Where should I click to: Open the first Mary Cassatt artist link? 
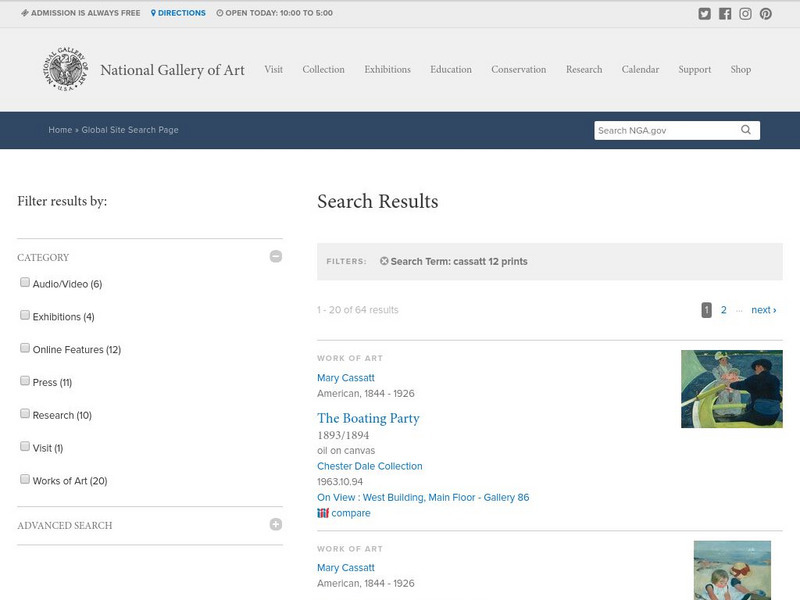coord(345,378)
